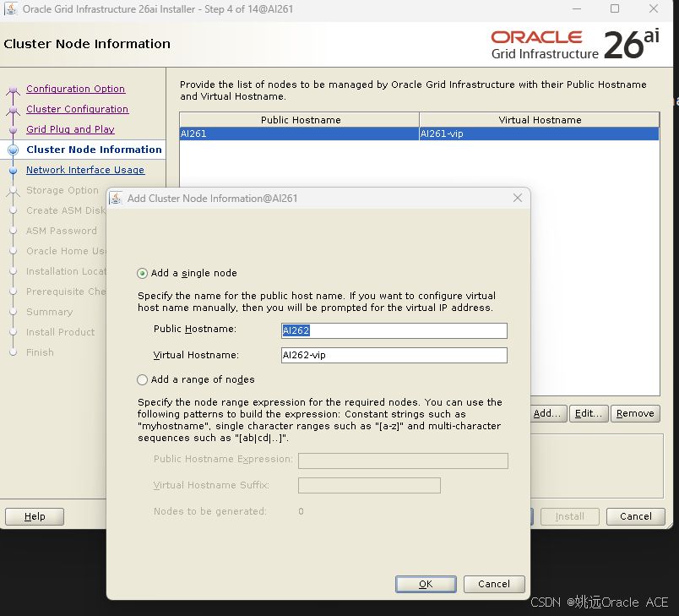Screen dimensions: 679x616
Task: Close the Oracle Grid Infrastructure installer window
Action: click(654, 8)
